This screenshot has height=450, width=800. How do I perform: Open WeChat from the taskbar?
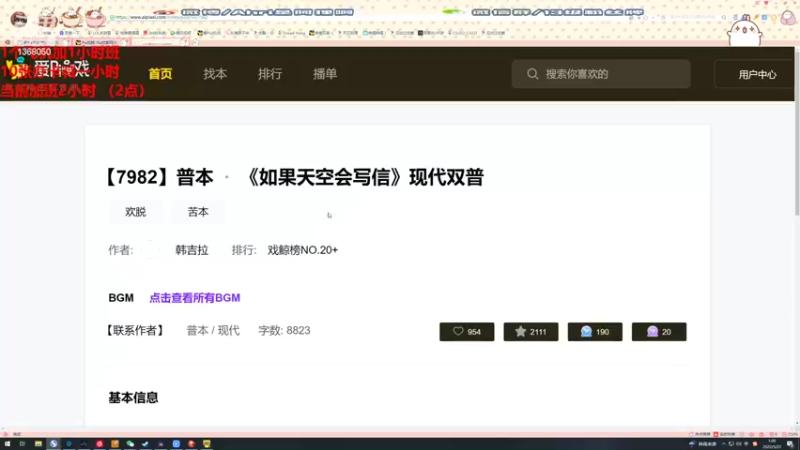[x=130, y=444]
